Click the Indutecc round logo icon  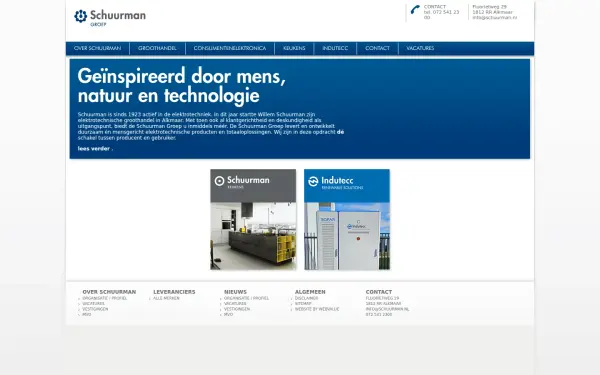point(313,181)
